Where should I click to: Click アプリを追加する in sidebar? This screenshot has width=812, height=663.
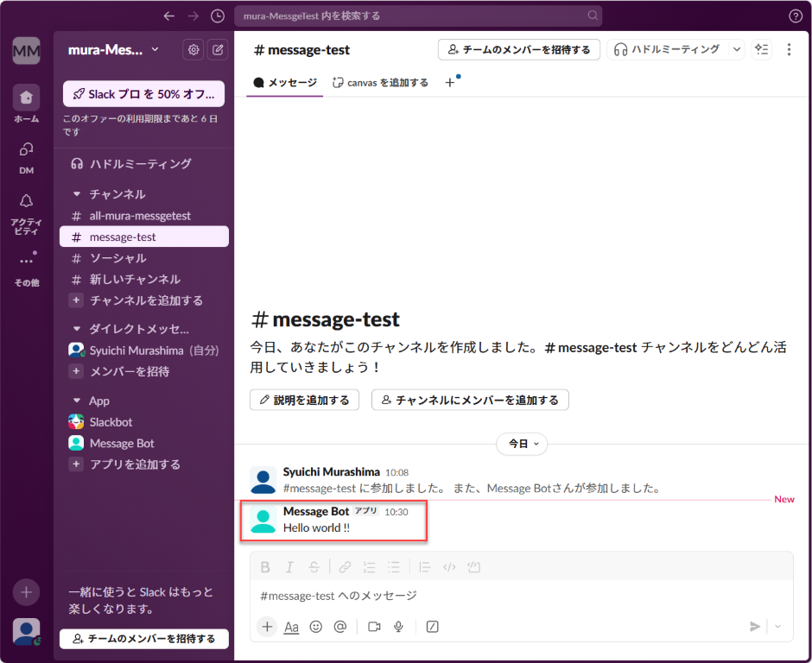(x=144, y=464)
